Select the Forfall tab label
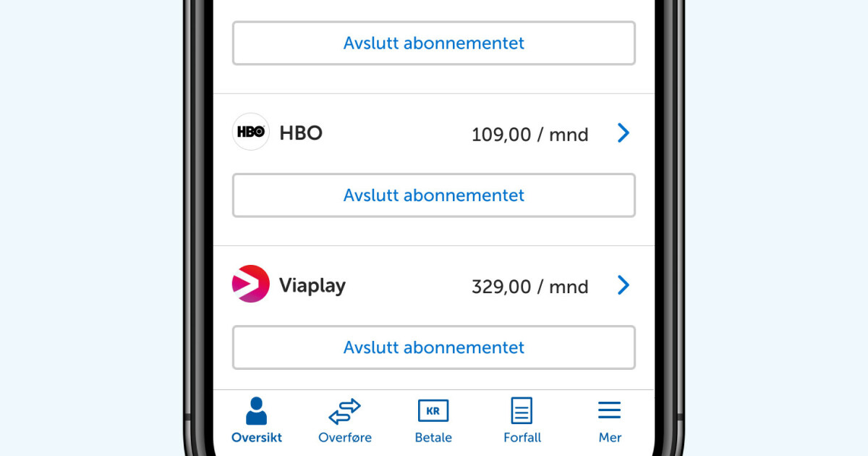868x456 pixels. tap(522, 437)
